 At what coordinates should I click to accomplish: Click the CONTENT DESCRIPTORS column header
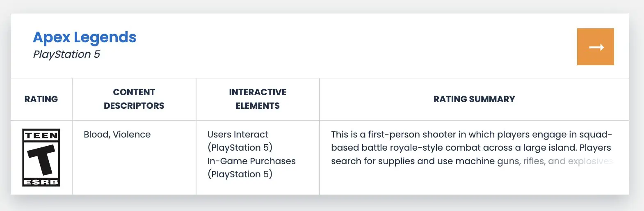point(134,99)
